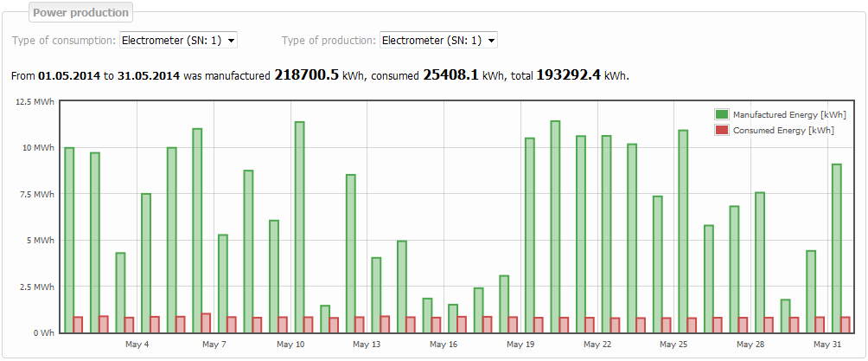Screen dimensions: 868x361
Task: Click the May 19 x-axis label
Action: pyautogui.click(x=520, y=345)
